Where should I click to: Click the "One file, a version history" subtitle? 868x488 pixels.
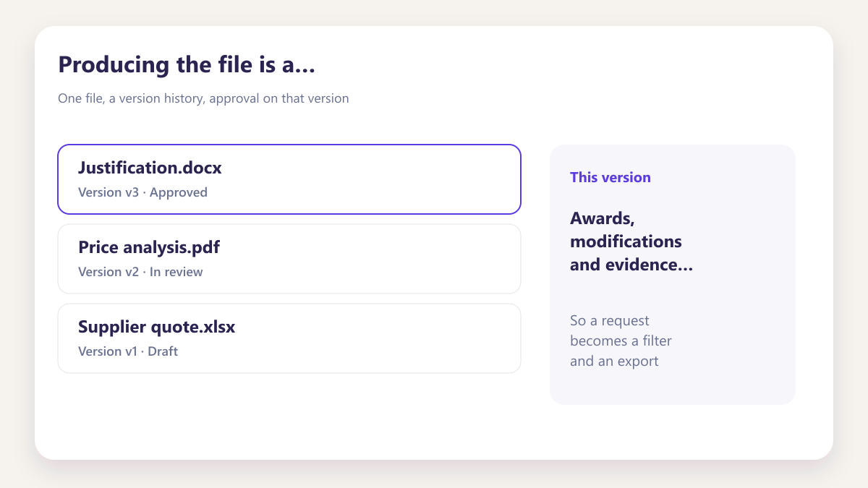coord(203,98)
